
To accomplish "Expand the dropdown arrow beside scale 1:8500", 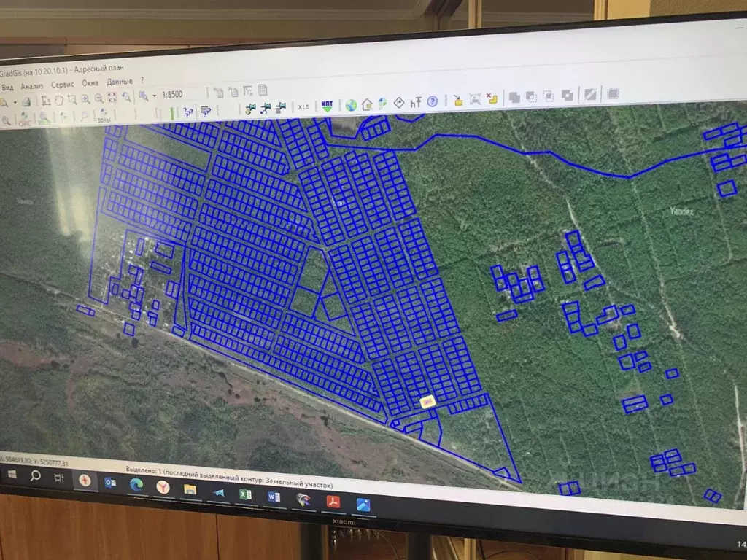I will (x=155, y=96).
